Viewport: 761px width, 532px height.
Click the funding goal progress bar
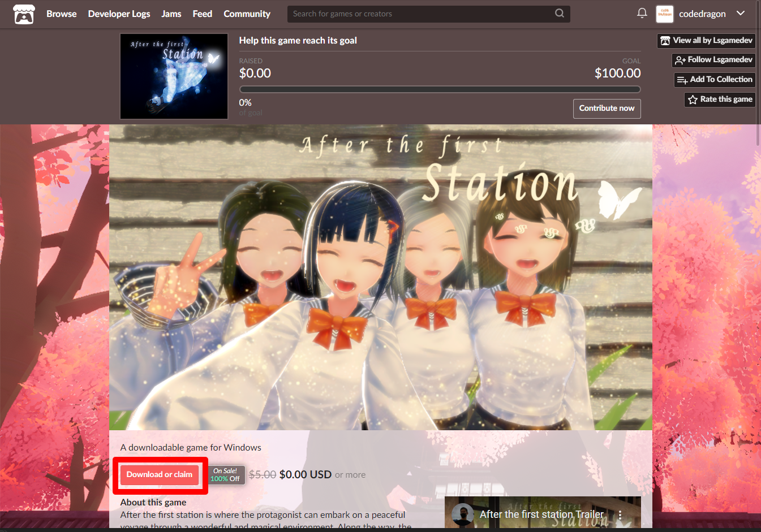click(440, 89)
